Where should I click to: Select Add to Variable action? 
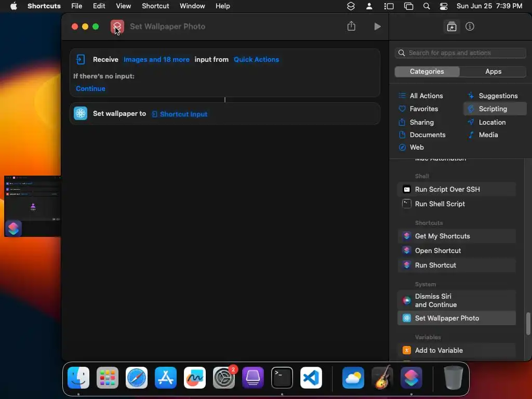(456, 350)
